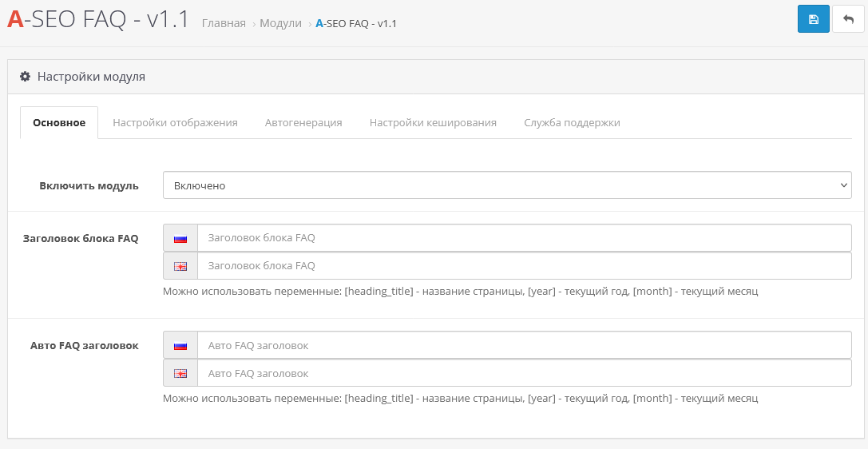The width and height of the screenshot is (868, 449).
Task: Click the gear icon beside Настройки модуля
Action: click(25, 77)
